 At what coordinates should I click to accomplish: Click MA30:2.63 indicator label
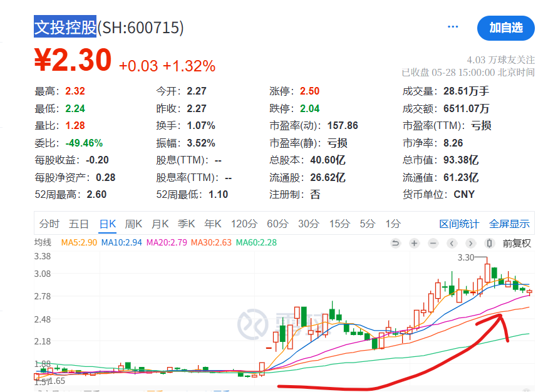(211, 242)
